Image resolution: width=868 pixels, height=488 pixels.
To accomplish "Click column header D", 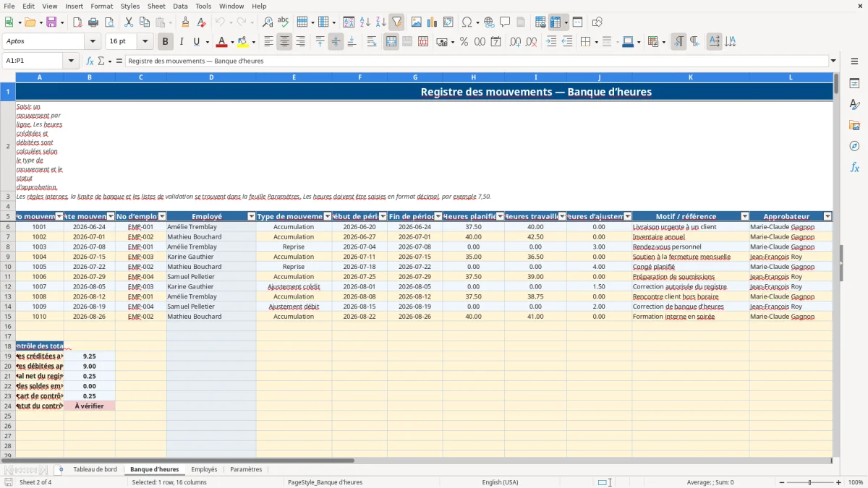I will pos(211,77).
